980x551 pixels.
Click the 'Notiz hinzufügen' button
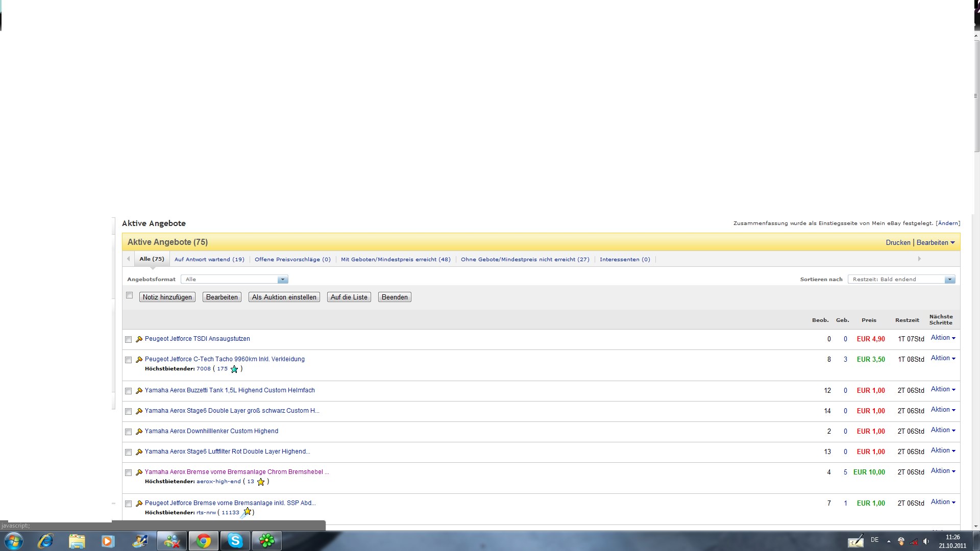[x=167, y=297]
